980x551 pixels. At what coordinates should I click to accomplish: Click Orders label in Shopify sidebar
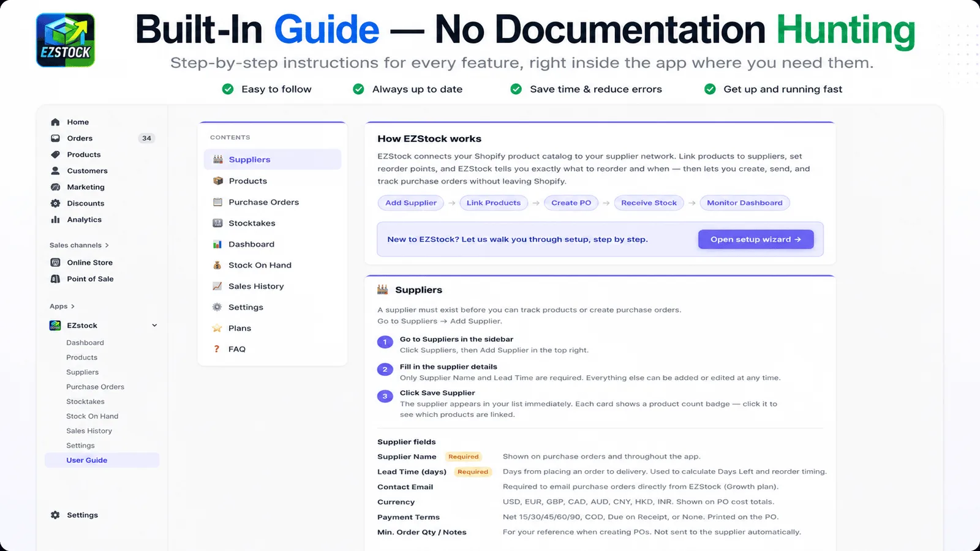tap(80, 138)
